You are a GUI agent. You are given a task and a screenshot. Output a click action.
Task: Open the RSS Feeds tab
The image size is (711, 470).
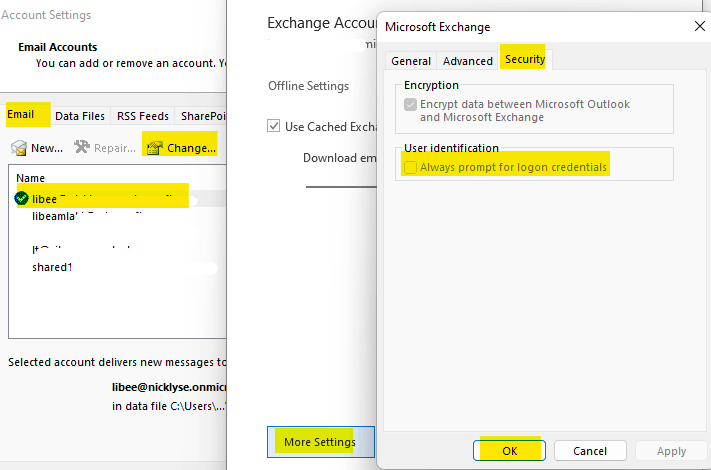click(x=143, y=116)
